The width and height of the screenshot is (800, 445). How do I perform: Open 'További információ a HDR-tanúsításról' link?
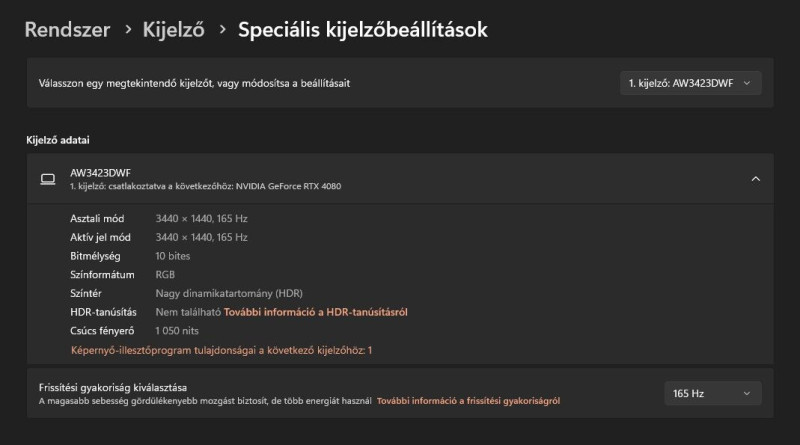315,312
